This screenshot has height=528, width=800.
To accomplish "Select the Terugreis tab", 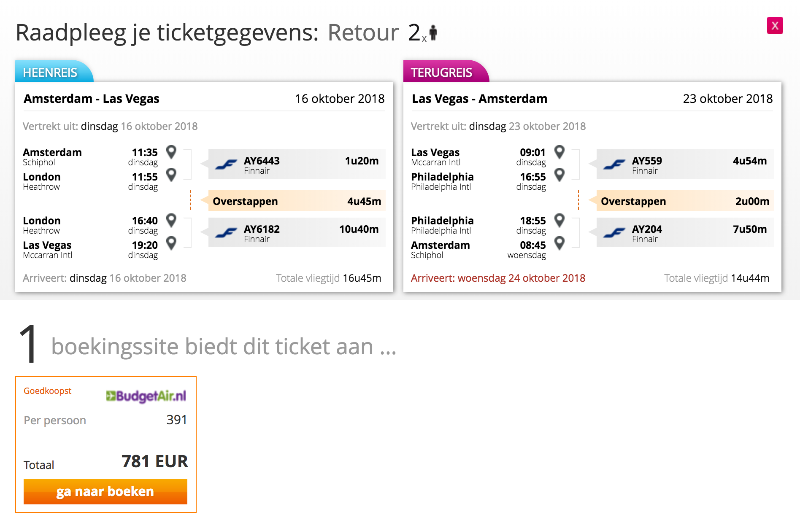I will pyautogui.click(x=441, y=72).
